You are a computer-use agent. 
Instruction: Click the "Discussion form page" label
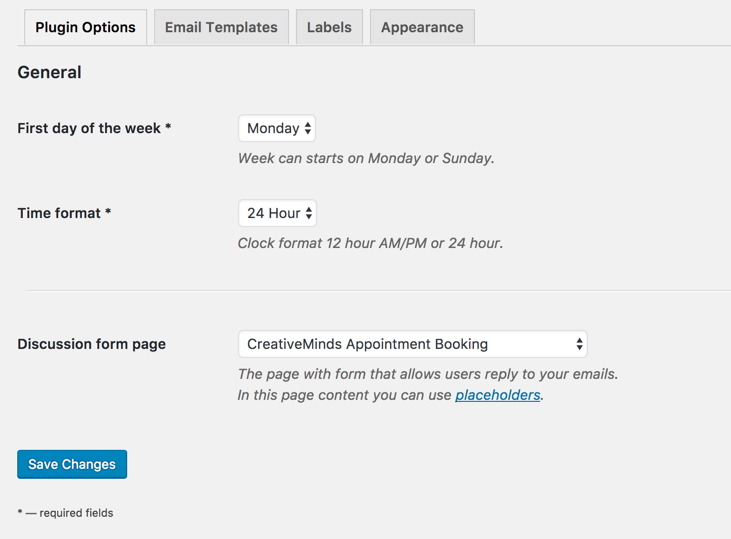(92, 344)
